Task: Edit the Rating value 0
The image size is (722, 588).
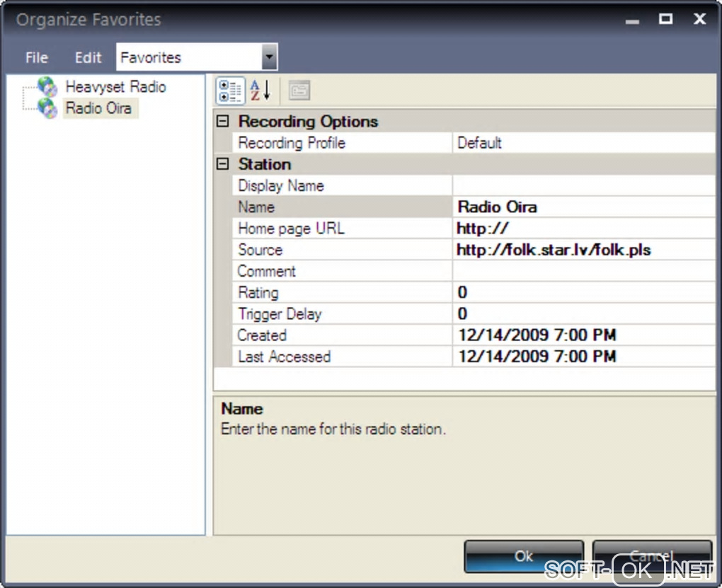Action: click(584, 292)
